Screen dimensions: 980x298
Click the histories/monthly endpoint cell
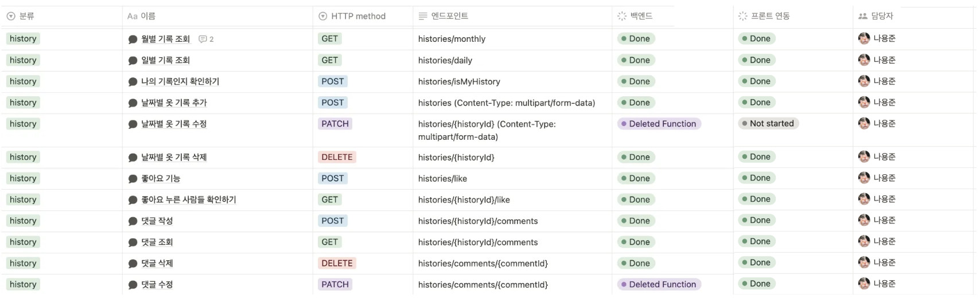(512, 39)
